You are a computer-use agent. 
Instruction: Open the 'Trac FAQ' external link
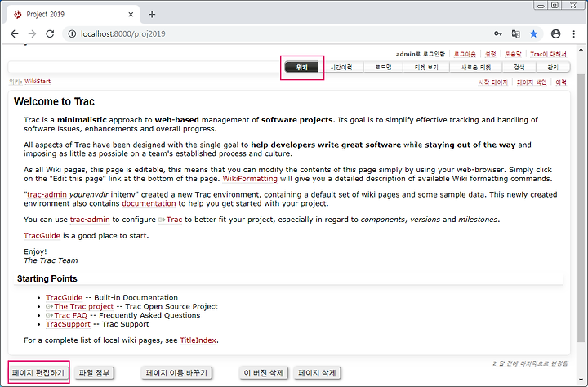click(66, 315)
